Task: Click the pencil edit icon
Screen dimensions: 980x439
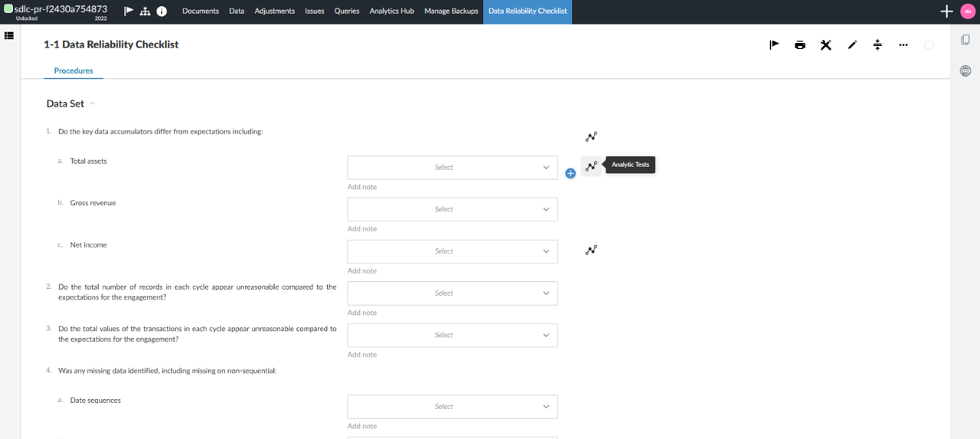Action: 852,45
